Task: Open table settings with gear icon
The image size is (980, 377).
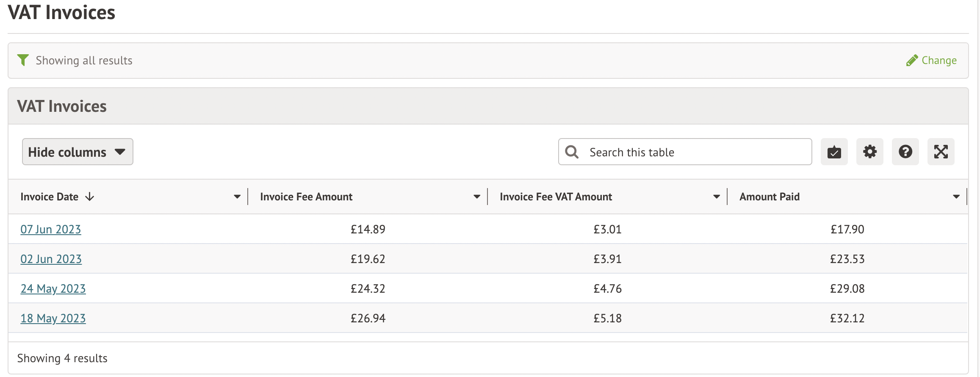Action: pyautogui.click(x=869, y=152)
